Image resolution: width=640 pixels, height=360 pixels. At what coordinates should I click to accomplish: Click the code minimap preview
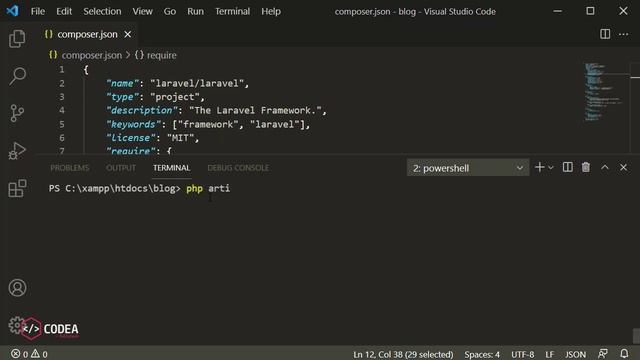[x=605, y=92]
